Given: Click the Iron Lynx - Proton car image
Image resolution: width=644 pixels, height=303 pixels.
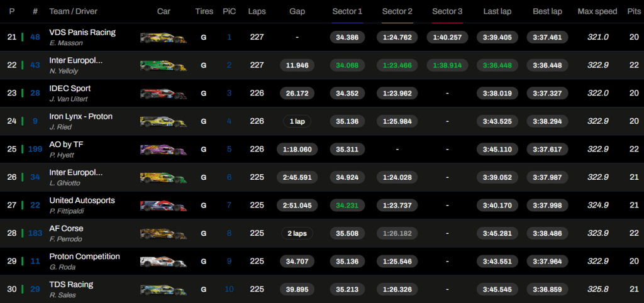Looking at the screenshot, I should [x=164, y=121].
